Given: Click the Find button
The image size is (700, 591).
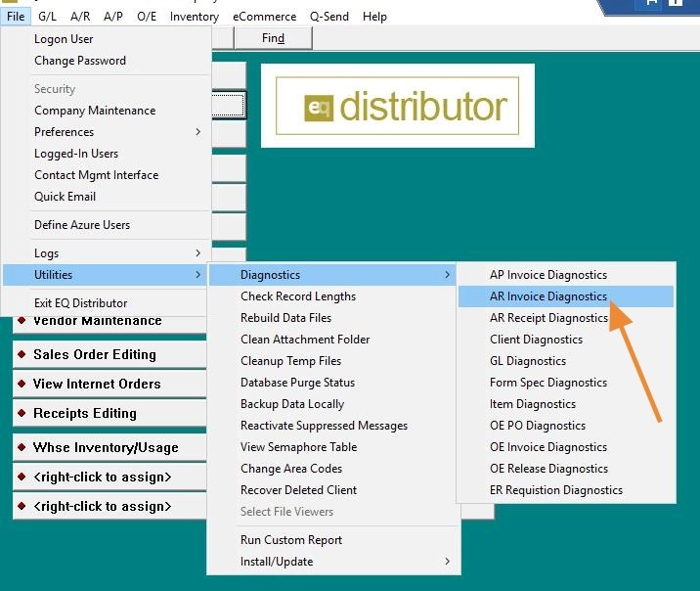Looking at the screenshot, I should point(273,38).
